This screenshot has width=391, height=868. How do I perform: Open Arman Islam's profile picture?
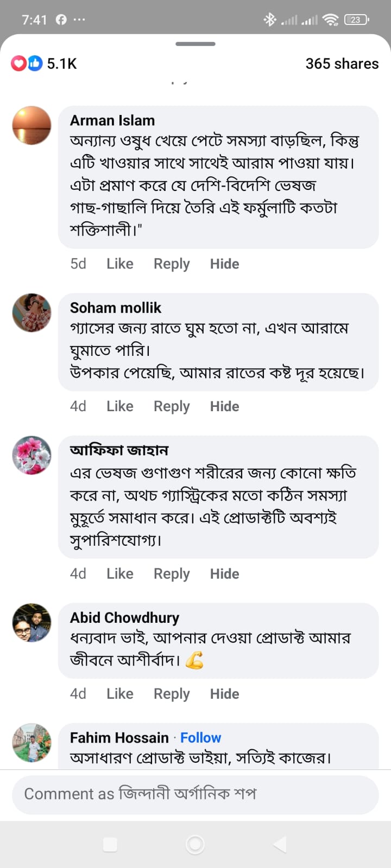(31, 125)
